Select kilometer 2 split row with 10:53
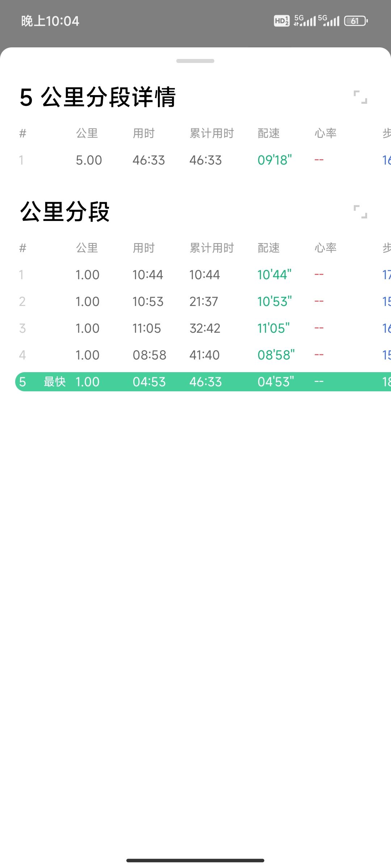 pos(203,301)
